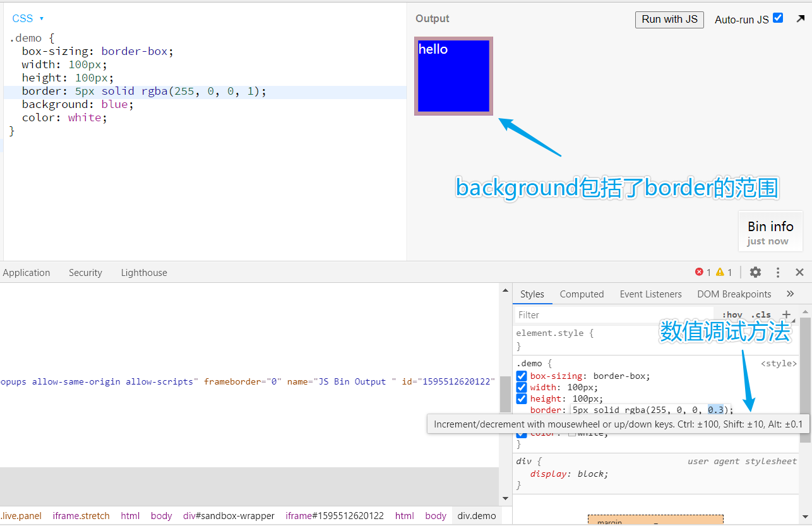Click the border rgba line in CSS editor
Image resolution: width=812 pixels, height=526 pixels.
144,92
